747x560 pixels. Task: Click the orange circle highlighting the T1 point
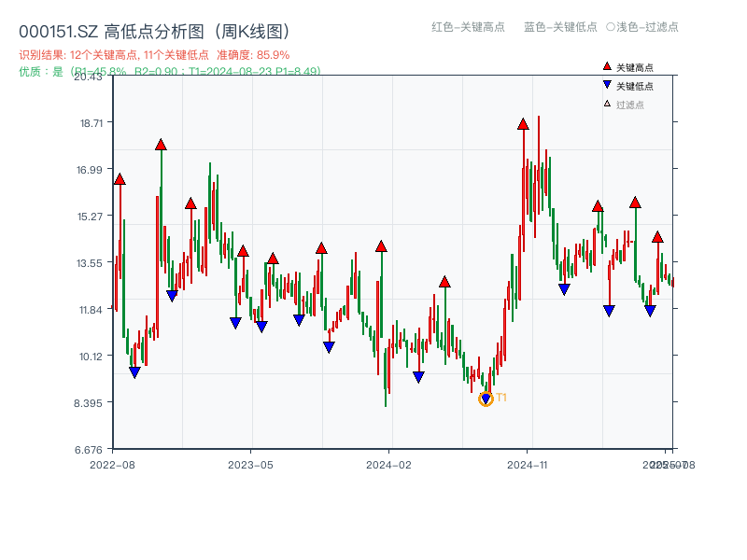(486, 399)
